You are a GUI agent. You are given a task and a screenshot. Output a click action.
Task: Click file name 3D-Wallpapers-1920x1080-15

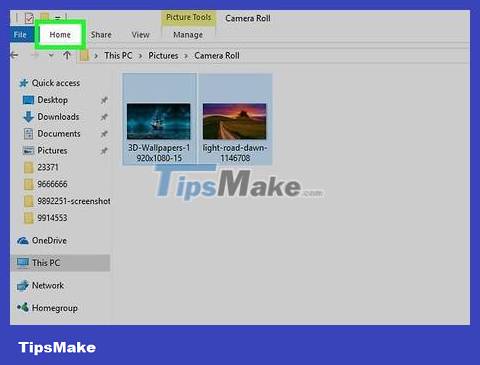159,153
